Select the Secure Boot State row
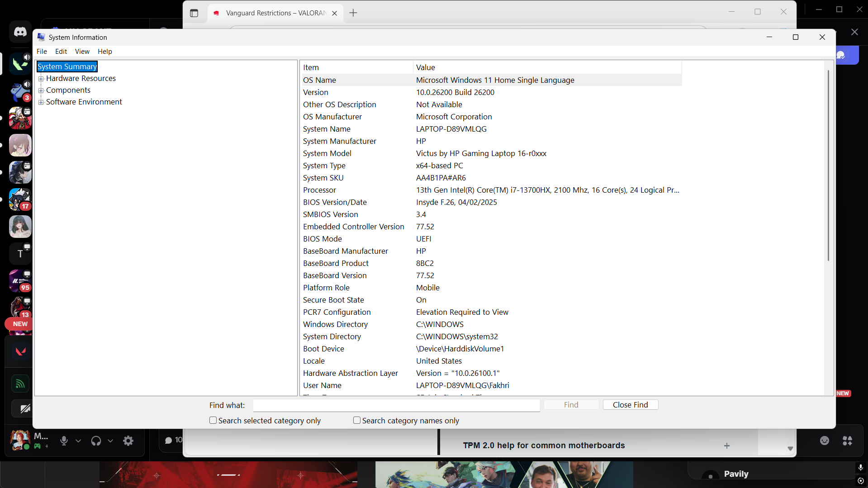 [x=492, y=300]
